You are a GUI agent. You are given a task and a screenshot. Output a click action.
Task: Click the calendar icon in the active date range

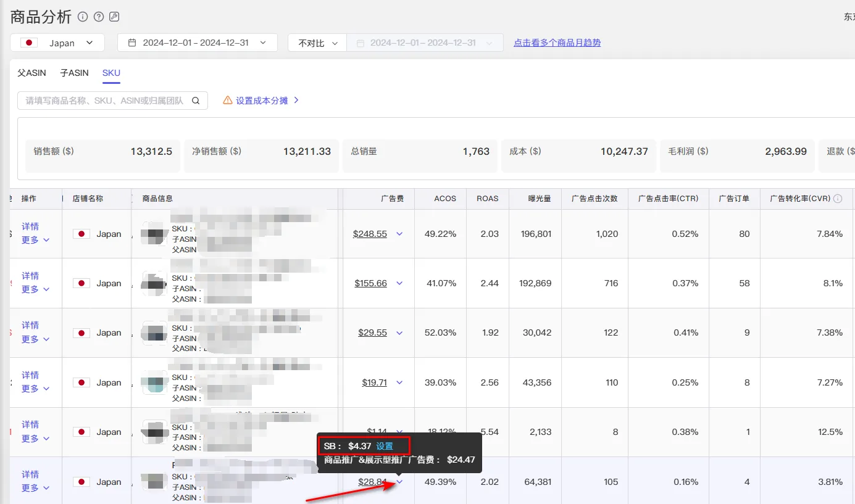132,43
